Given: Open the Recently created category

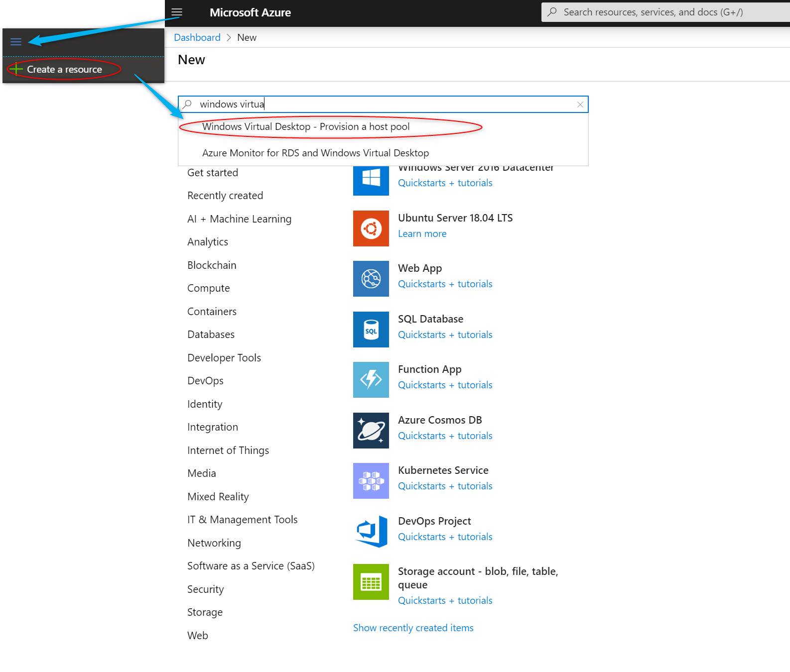Looking at the screenshot, I should click(x=225, y=196).
